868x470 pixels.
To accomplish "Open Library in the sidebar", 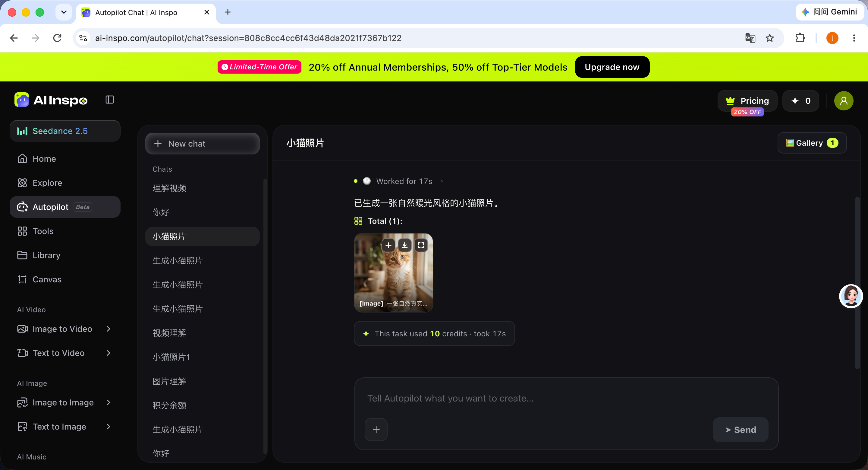I will pyautogui.click(x=65, y=255).
